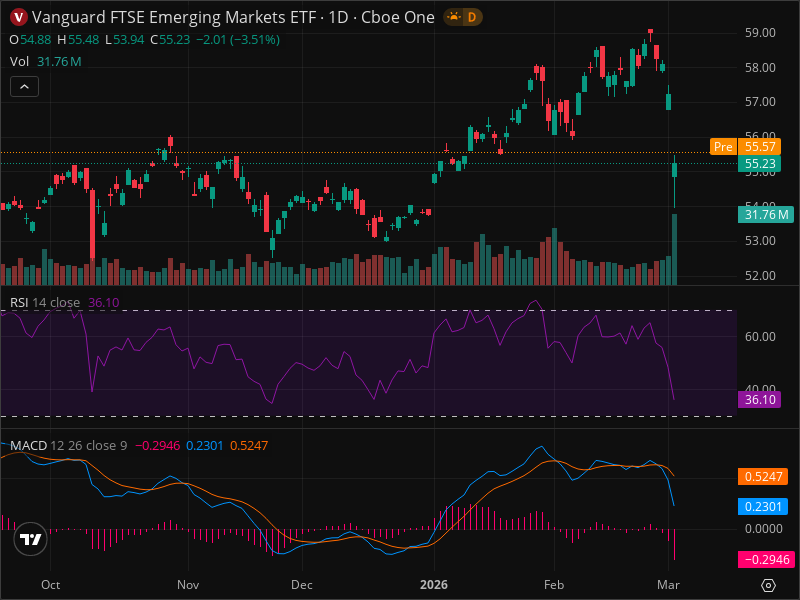Viewport: 800px width, 600px height.
Task: Click the blue 0.2301 MACD tag
Action: (763, 507)
